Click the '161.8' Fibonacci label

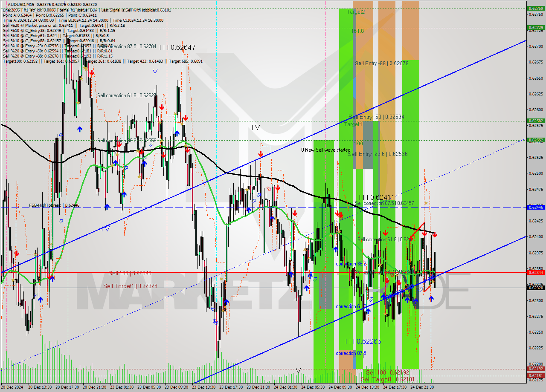click(357, 31)
